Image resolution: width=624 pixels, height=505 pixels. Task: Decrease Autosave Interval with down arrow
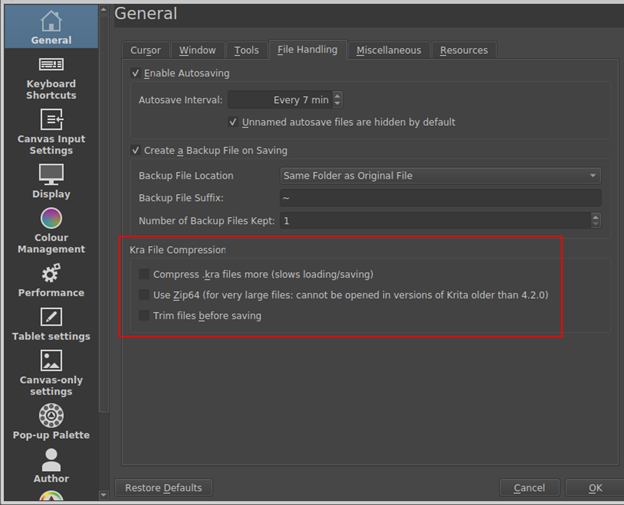[x=337, y=103]
